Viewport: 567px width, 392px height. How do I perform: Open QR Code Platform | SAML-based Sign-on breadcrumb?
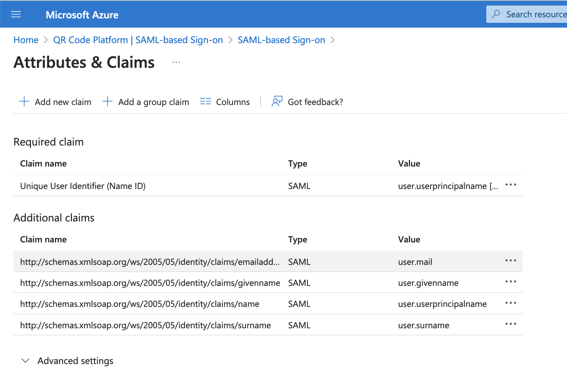(x=138, y=40)
